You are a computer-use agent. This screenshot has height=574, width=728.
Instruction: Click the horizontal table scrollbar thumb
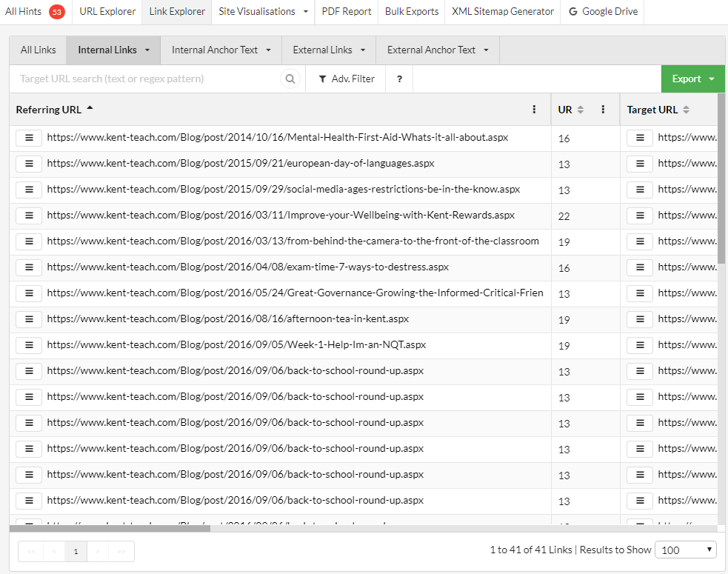pyautogui.click(x=110, y=529)
